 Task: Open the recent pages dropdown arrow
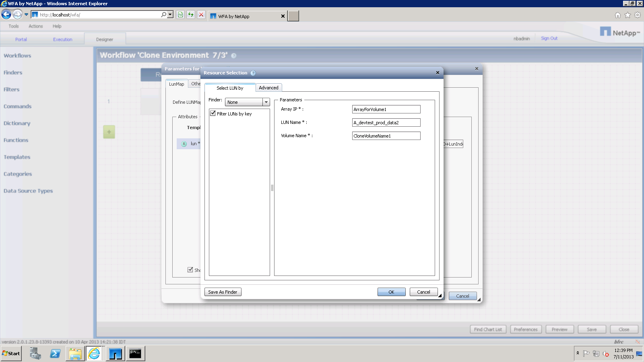27,15
